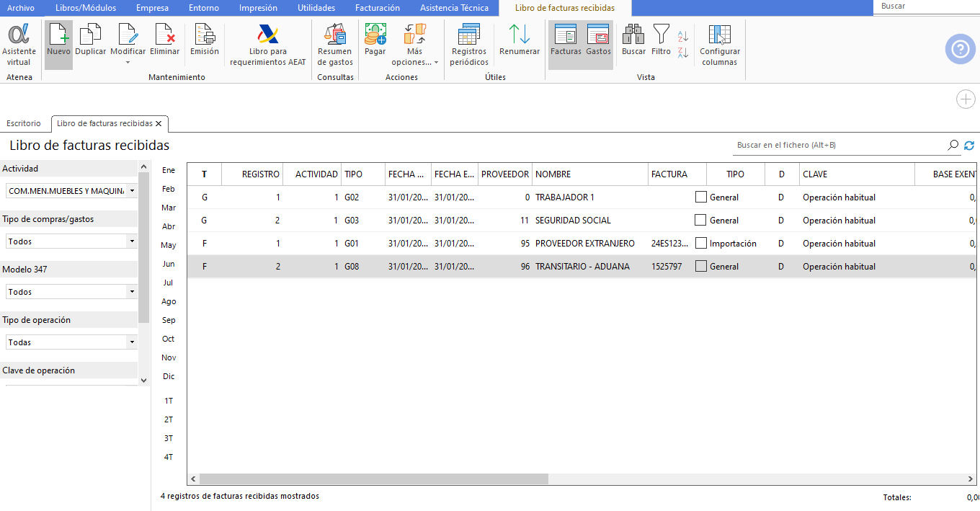This screenshot has width=980, height=511.
Task: Open the Archivo menu
Action: 20,8
